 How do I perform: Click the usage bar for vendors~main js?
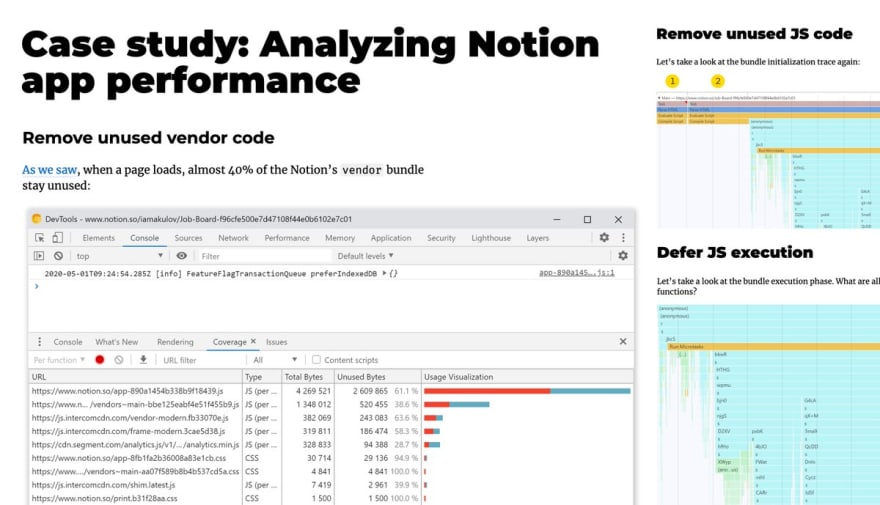(x=457, y=404)
